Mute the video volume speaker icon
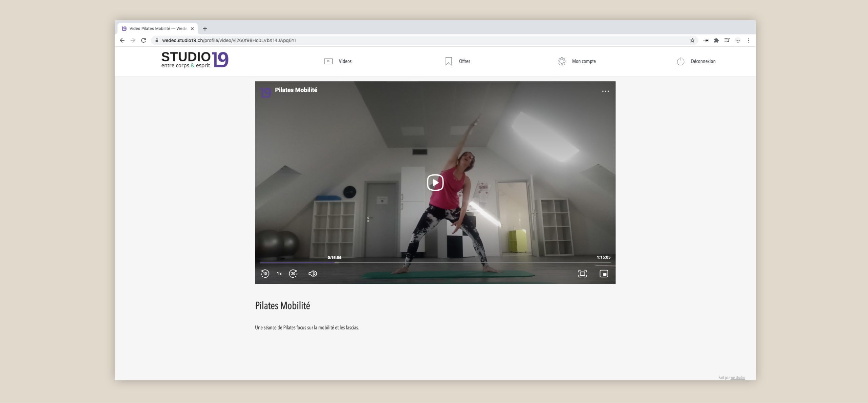The width and height of the screenshot is (868, 403). (x=313, y=274)
